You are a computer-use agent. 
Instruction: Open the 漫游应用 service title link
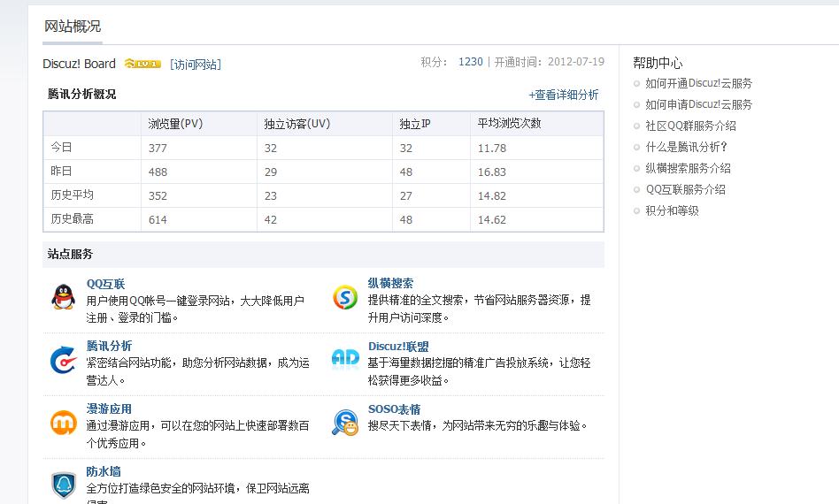point(109,409)
